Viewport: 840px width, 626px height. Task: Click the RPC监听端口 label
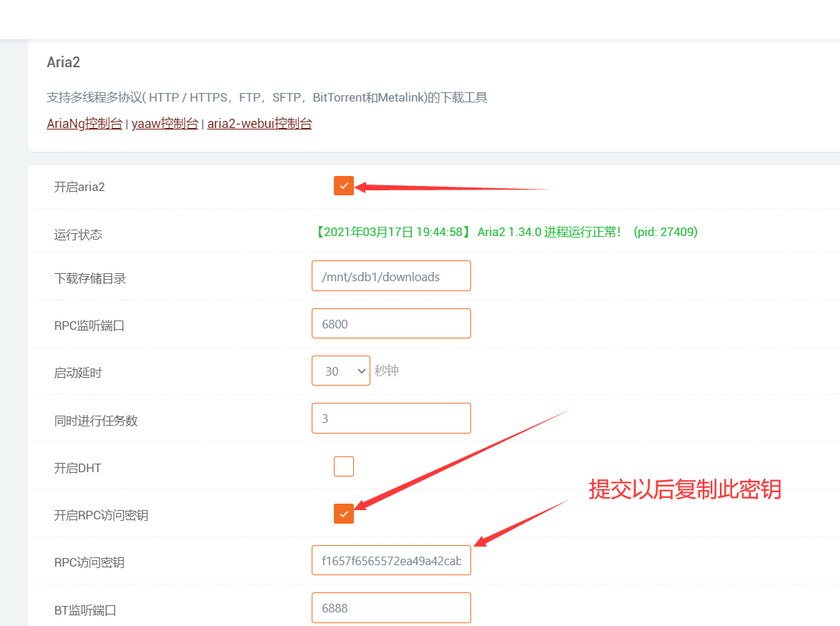pyautogui.click(x=89, y=326)
